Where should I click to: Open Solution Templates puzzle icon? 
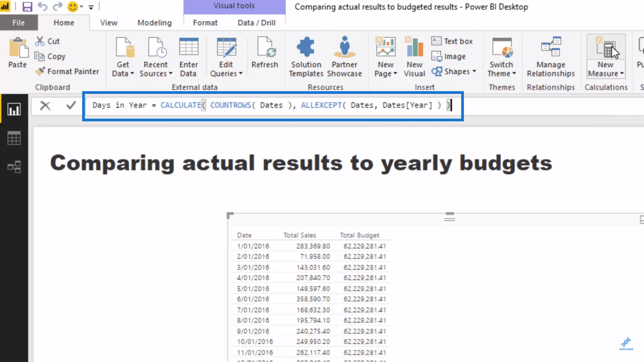[x=306, y=47]
